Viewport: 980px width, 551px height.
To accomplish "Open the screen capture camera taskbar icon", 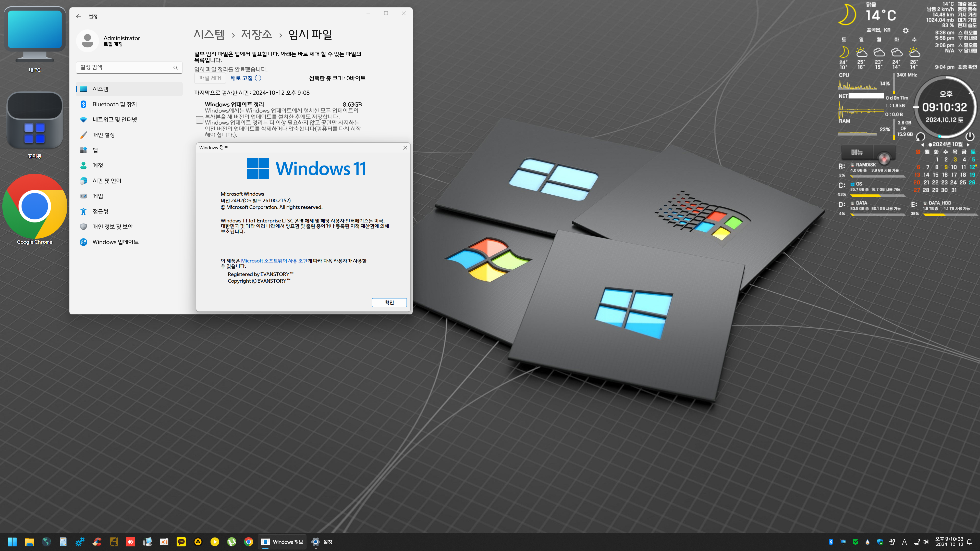I will [x=164, y=542].
